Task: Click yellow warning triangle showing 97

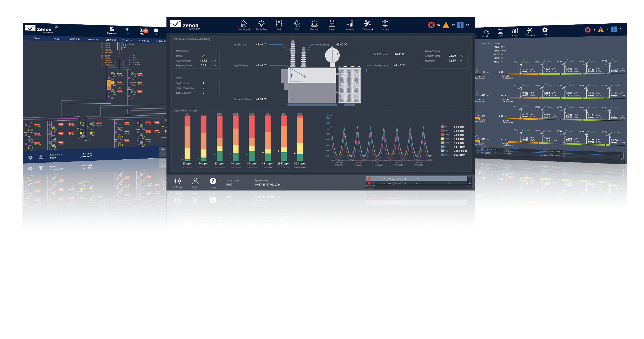Action: [x=446, y=25]
